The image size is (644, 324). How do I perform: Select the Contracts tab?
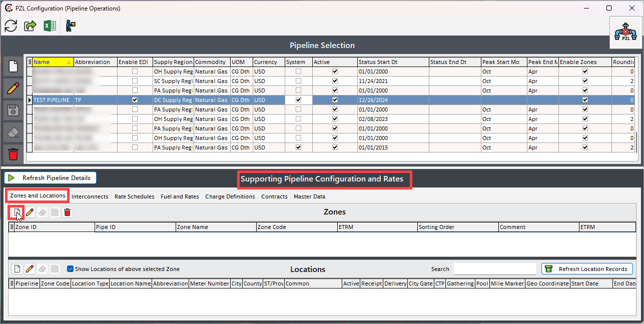click(x=274, y=196)
